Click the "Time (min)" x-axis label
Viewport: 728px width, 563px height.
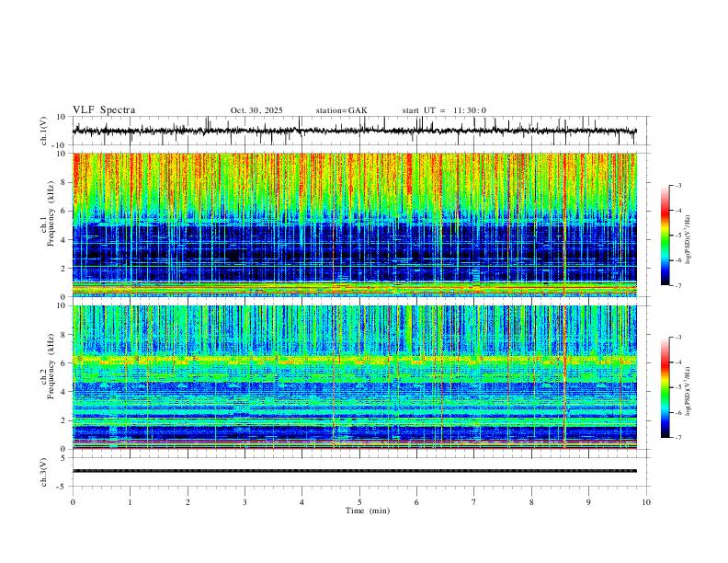click(368, 511)
